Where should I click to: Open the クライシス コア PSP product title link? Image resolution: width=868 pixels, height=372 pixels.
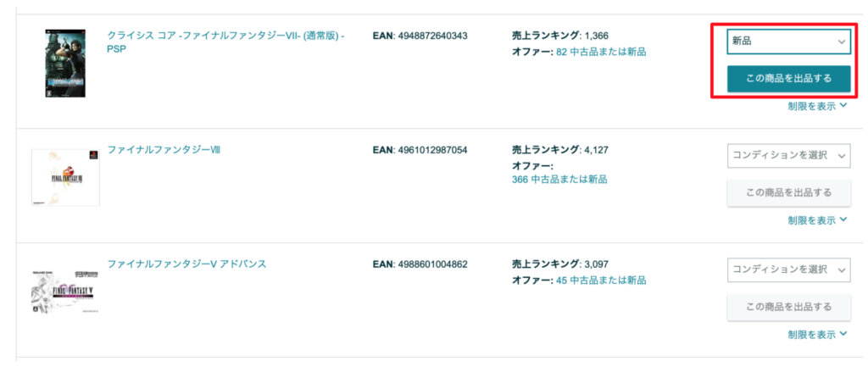point(225,42)
